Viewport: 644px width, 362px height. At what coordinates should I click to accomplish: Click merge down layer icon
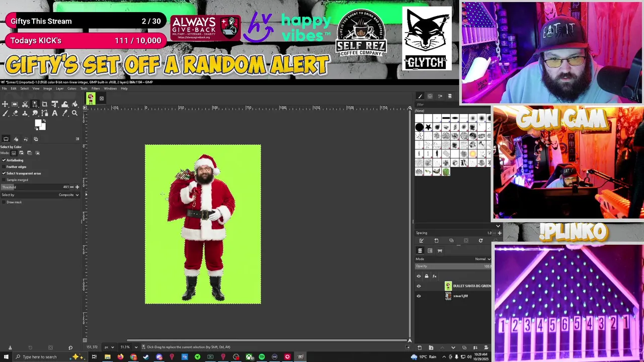click(475, 347)
